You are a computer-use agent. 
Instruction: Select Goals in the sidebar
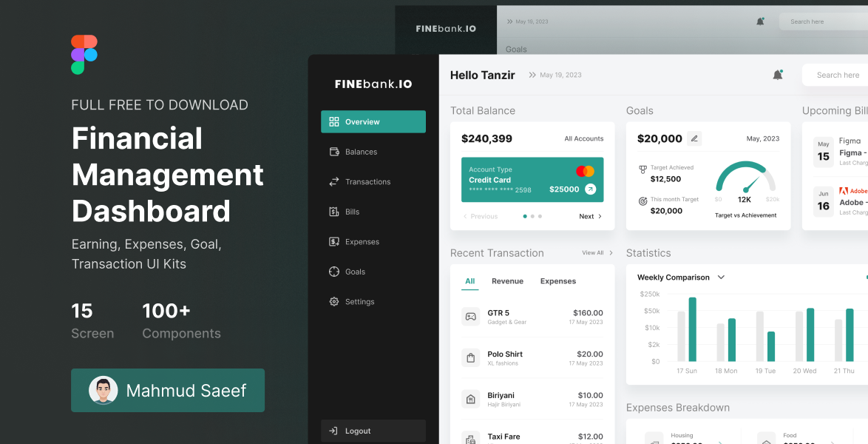tap(356, 272)
